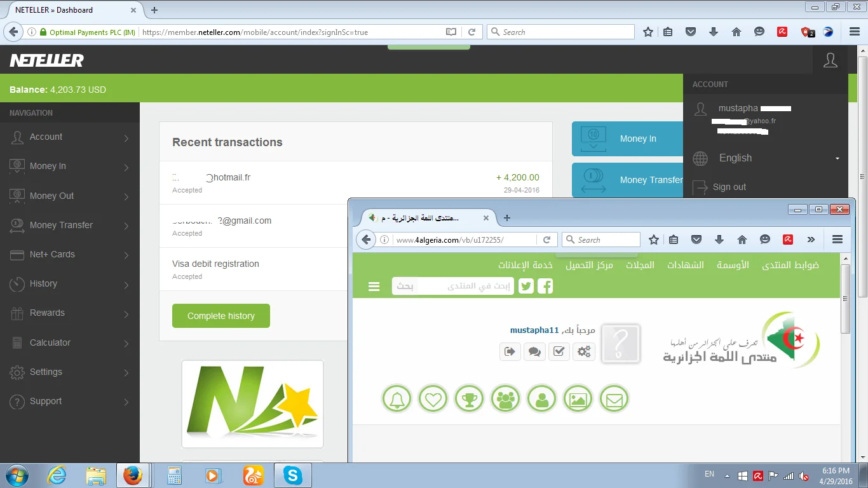Screen dimensions: 868x488
Task: Open the heart favorites icon in forum
Action: pos(433,399)
